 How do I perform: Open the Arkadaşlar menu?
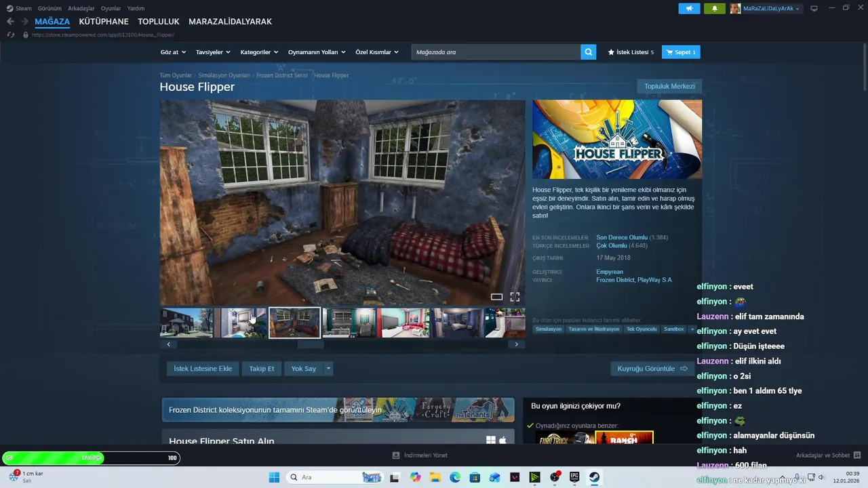(x=81, y=8)
